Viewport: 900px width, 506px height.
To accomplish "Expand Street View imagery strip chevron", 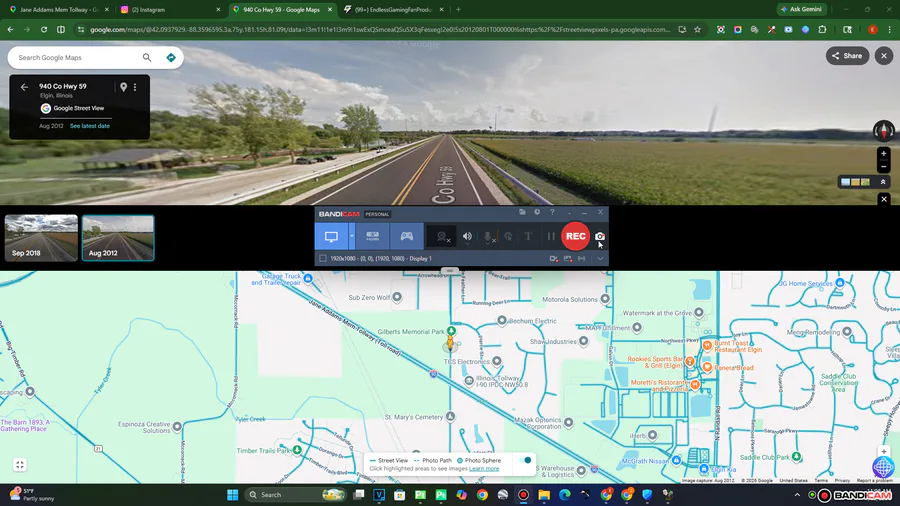I will pos(883,182).
